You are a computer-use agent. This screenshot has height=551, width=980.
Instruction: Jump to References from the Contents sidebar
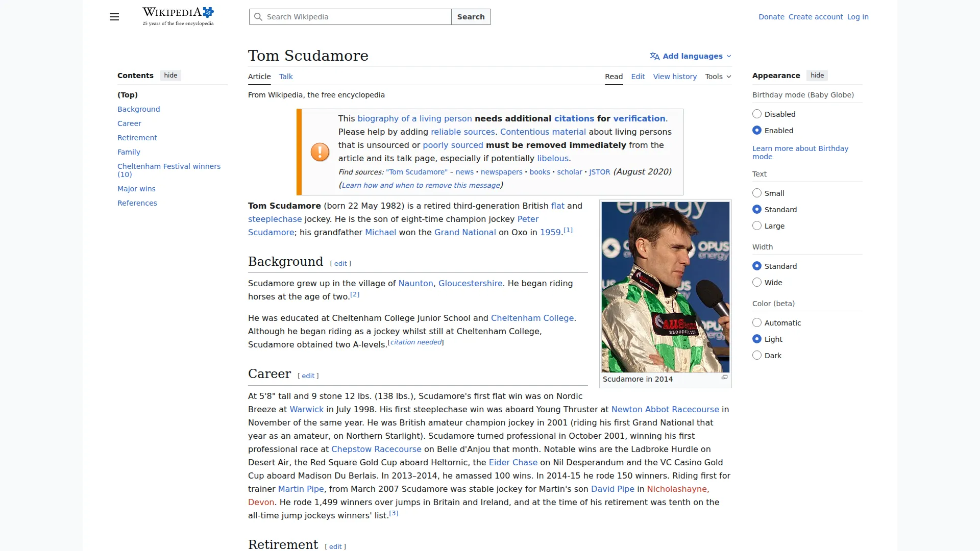[137, 203]
